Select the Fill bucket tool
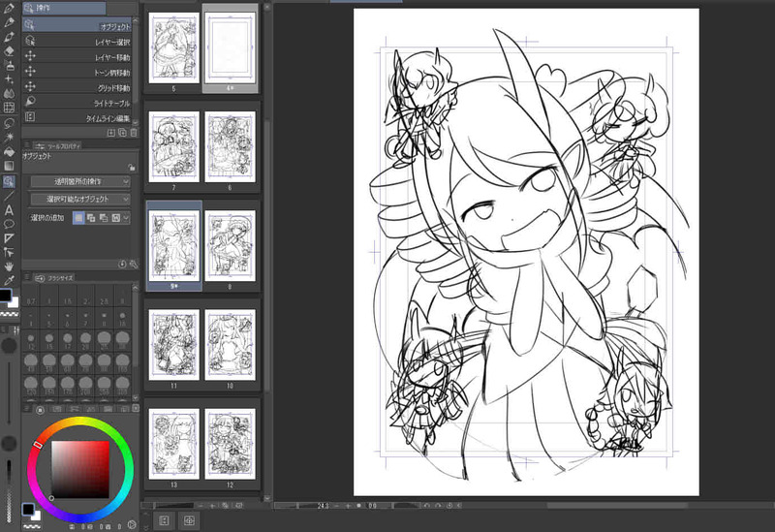Image resolution: width=775 pixels, height=532 pixels. (9, 152)
